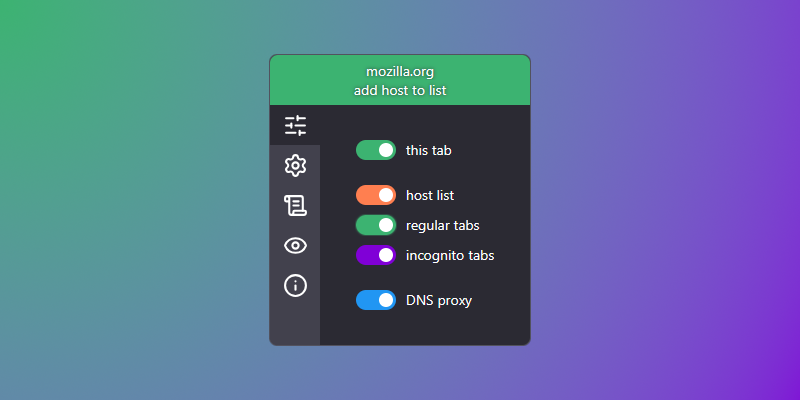800x400 pixels.
Task: Open the info circle icon
Action: click(x=295, y=285)
